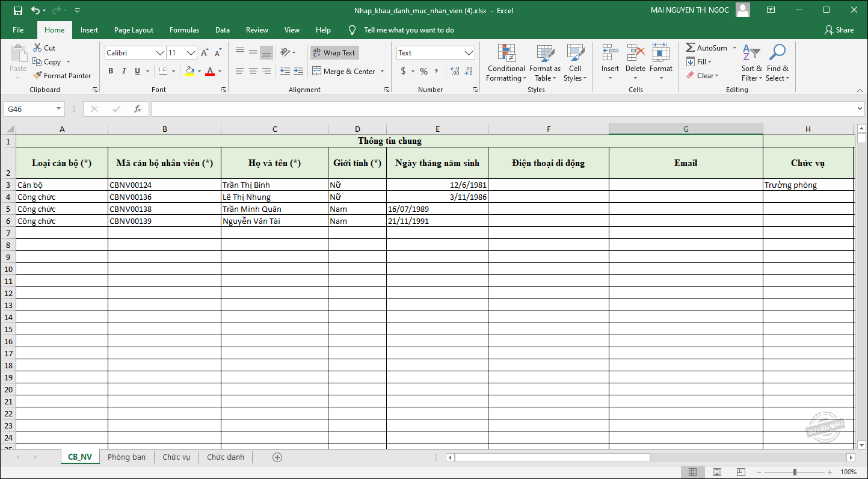
Task: Click the add new sheet plus icon
Action: click(x=277, y=457)
